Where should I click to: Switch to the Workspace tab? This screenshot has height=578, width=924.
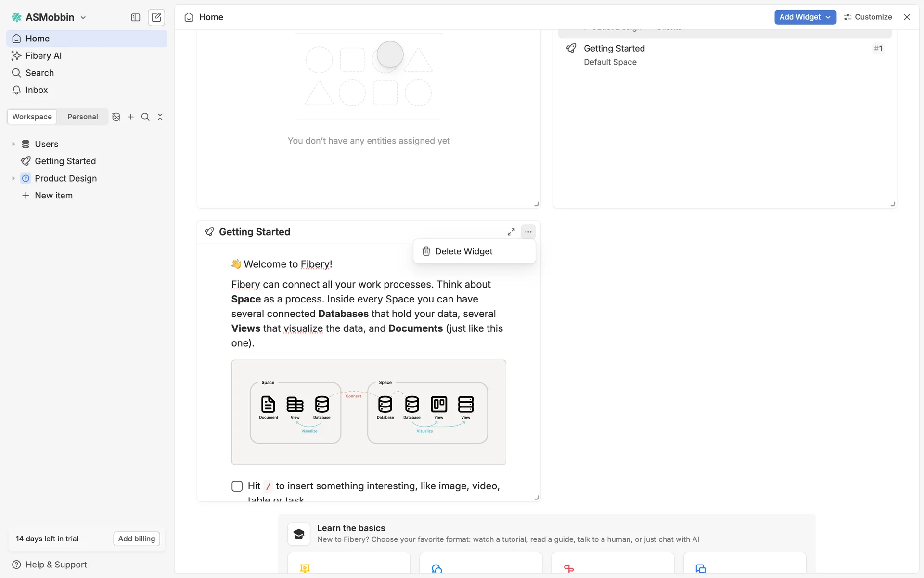pyautogui.click(x=32, y=117)
